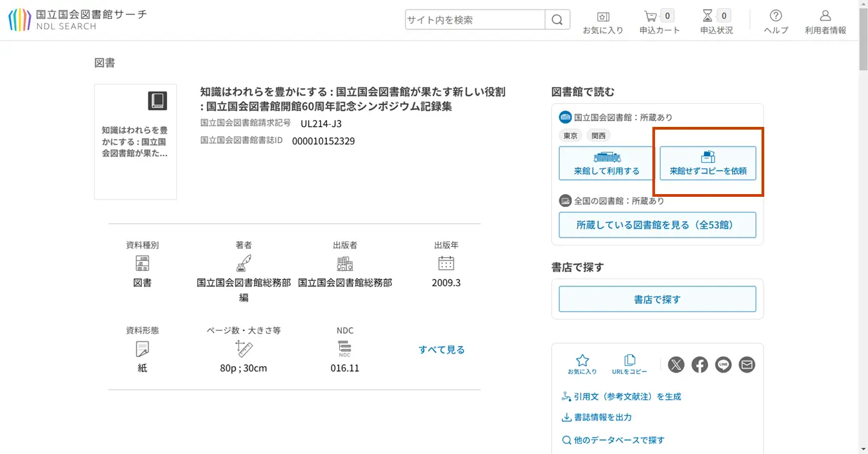The height and width of the screenshot is (454, 868).
Task: Click the 資料形態 paper icon
Action: pos(142,349)
